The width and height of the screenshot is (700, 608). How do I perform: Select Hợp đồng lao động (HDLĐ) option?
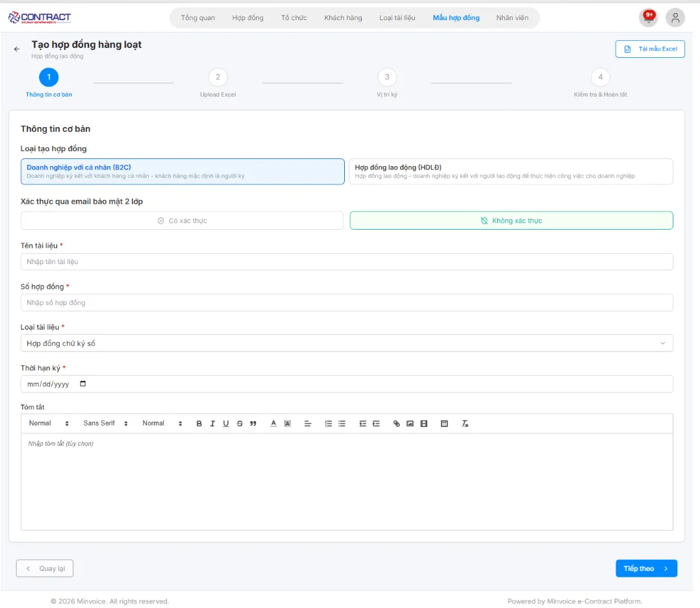(x=510, y=171)
